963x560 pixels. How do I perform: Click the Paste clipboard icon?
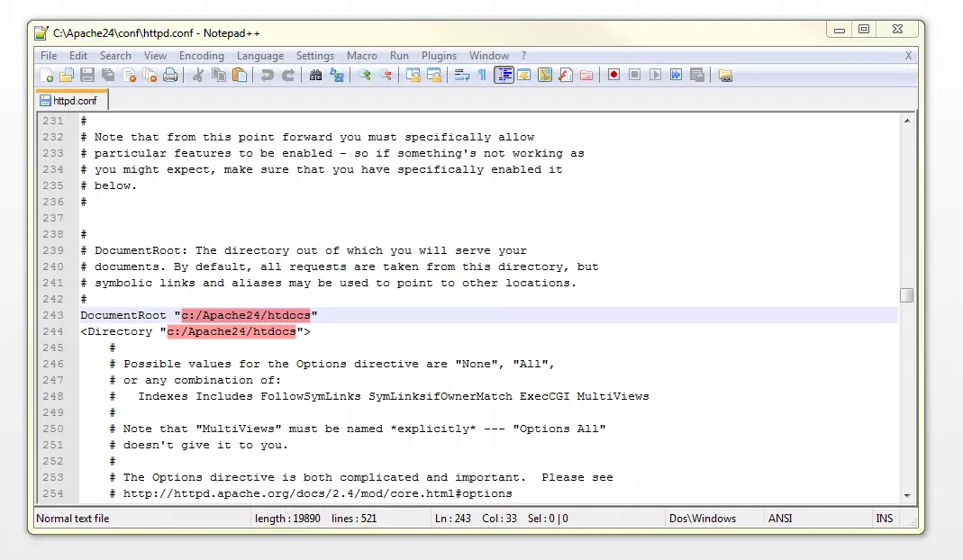pyautogui.click(x=240, y=76)
